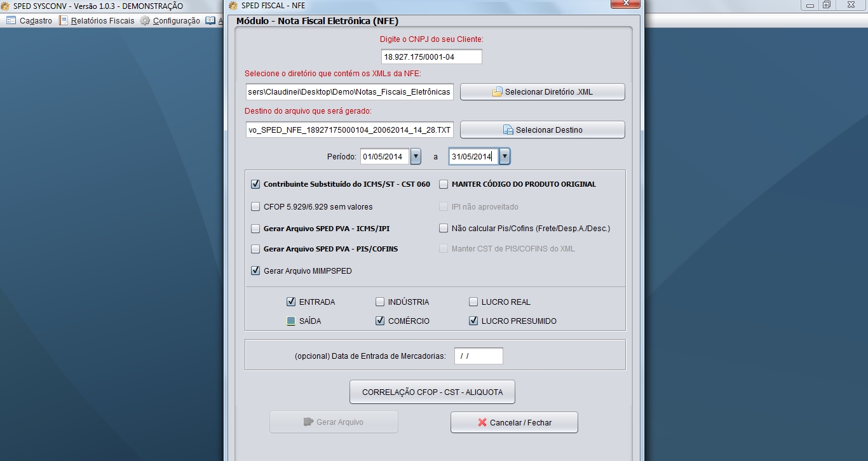Click the Cadastro menu icon
868x461 pixels.
[x=11, y=20]
